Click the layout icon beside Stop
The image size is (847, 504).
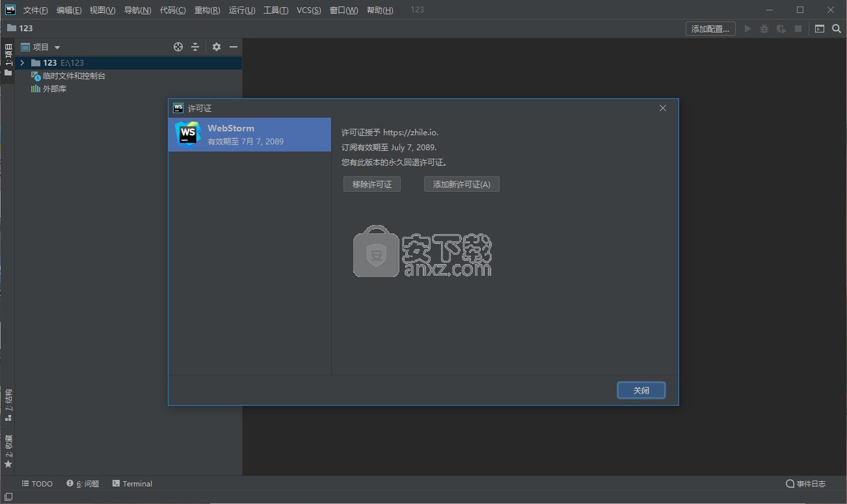click(x=820, y=29)
